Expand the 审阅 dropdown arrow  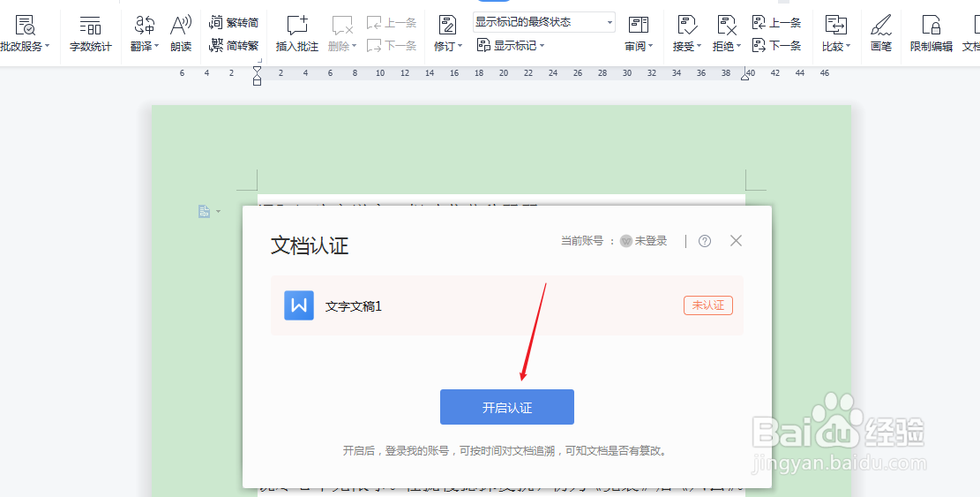[651, 46]
